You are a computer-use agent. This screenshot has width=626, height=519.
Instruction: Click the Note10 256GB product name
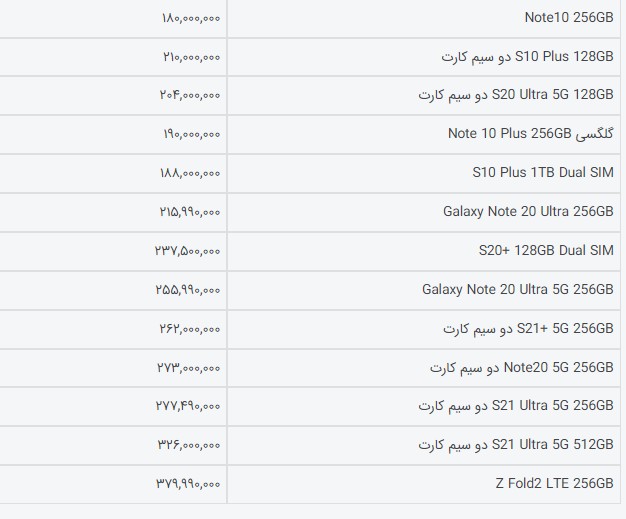tap(568, 18)
